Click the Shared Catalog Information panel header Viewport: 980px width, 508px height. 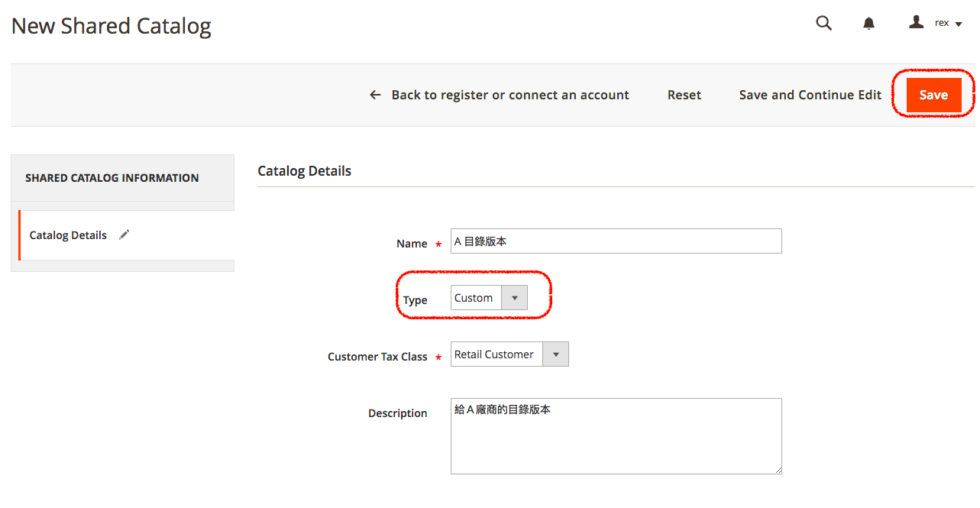click(x=112, y=178)
